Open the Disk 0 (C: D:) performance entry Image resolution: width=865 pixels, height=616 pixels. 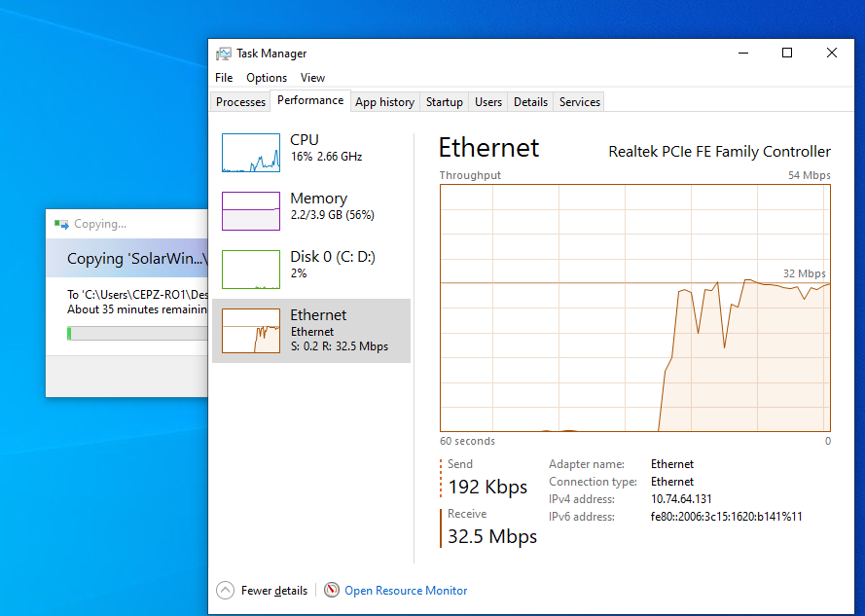click(311, 270)
